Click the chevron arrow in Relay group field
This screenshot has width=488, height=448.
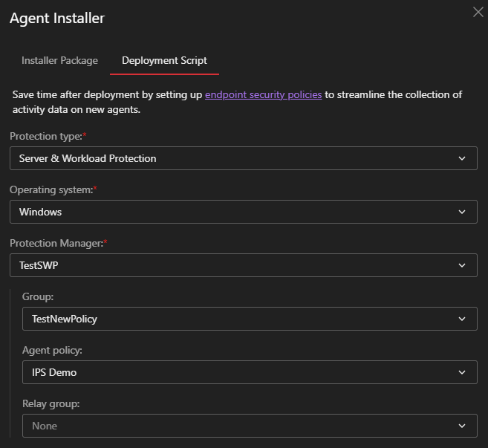462,426
